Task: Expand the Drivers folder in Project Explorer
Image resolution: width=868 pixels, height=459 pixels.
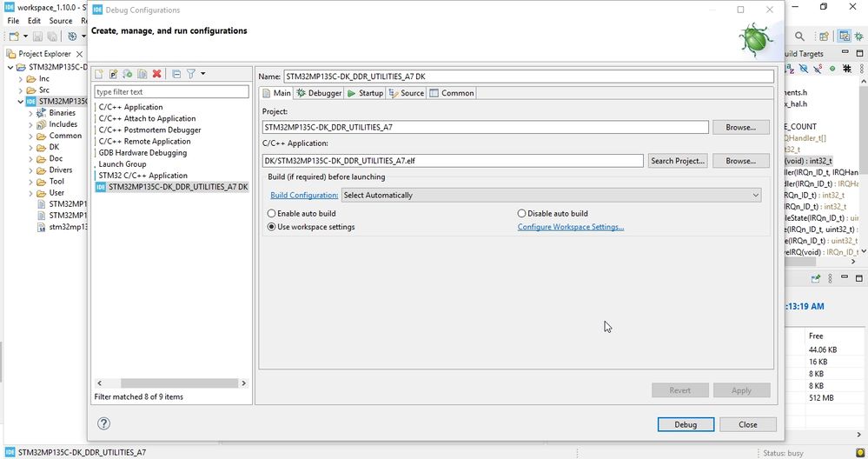Action: tap(30, 170)
